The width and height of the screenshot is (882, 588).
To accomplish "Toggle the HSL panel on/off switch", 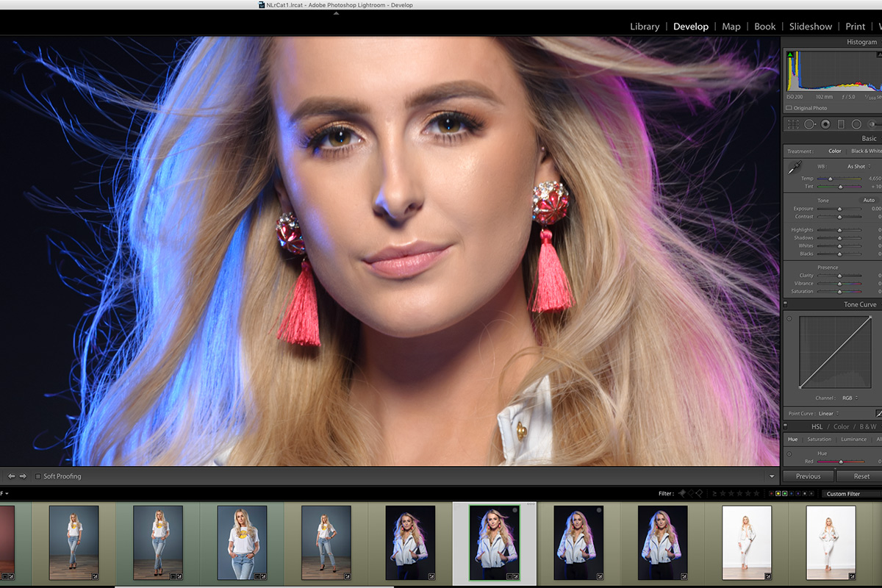I will 785,426.
